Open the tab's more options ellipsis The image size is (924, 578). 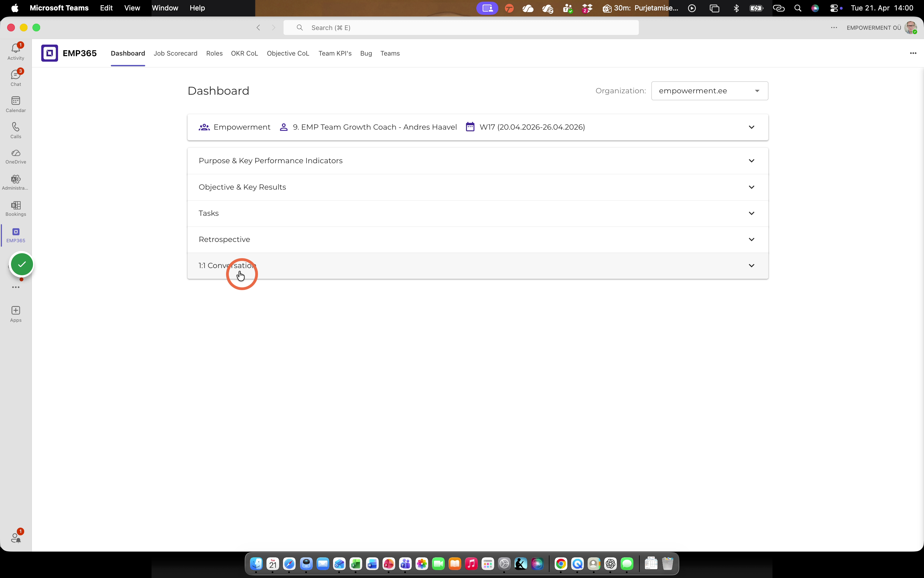(913, 53)
